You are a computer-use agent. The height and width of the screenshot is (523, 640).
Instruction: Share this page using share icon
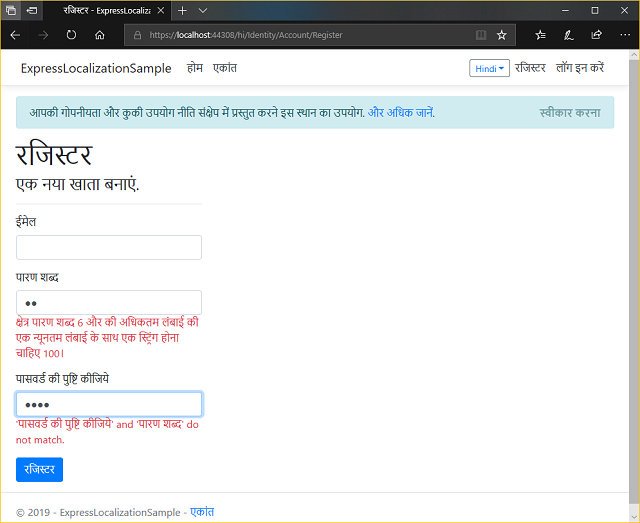pyautogui.click(x=596, y=34)
